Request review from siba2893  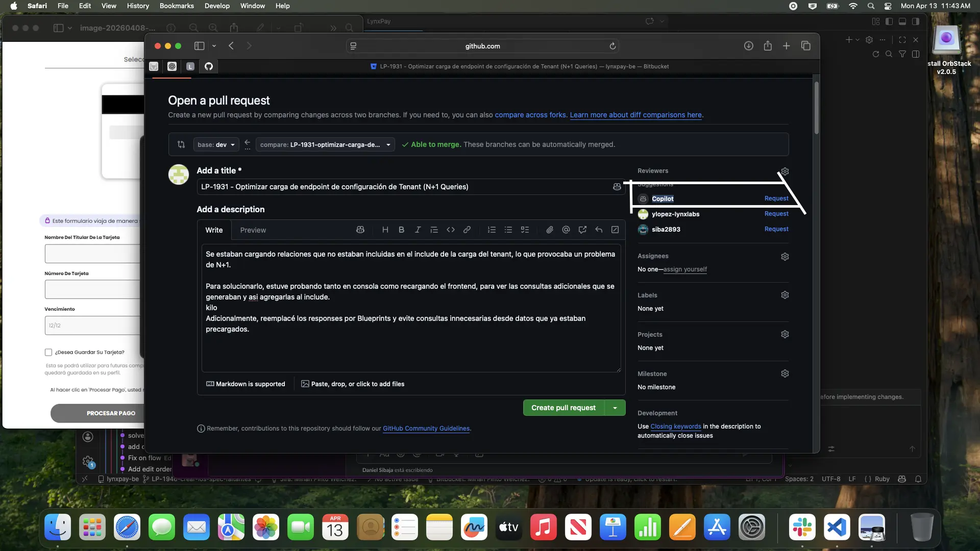click(776, 229)
